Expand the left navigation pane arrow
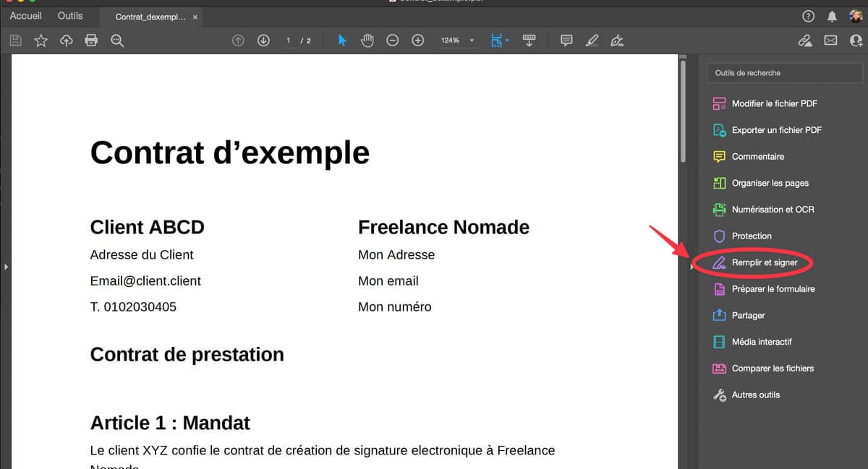 coord(6,267)
